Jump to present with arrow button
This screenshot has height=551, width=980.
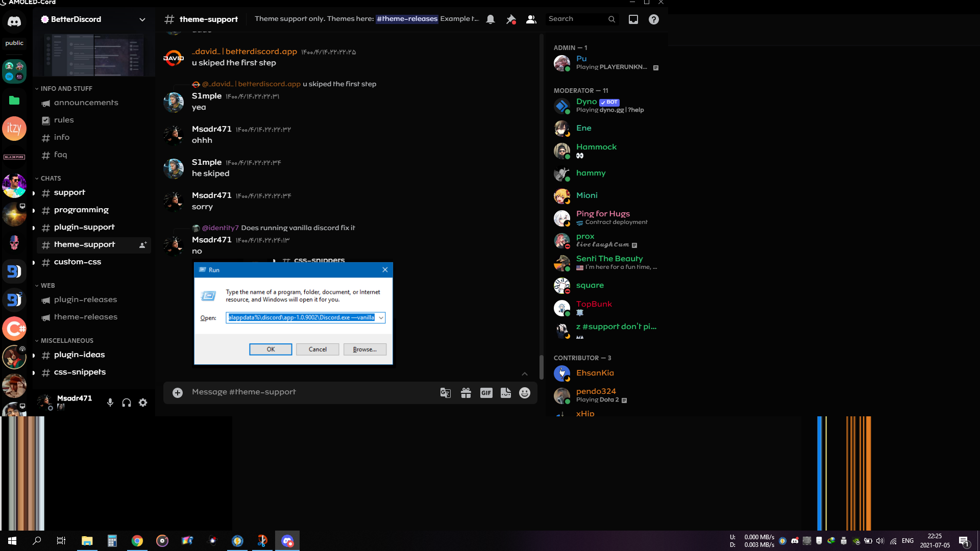525,374
